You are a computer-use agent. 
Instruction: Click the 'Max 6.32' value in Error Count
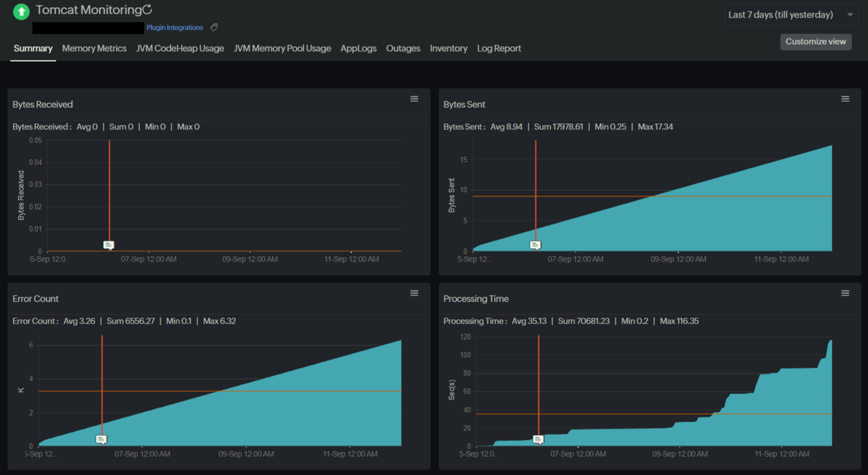pyautogui.click(x=219, y=321)
